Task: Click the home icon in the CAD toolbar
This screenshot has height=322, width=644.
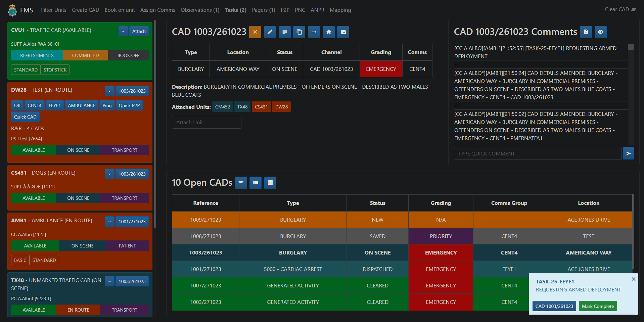Action: tap(329, 32)
